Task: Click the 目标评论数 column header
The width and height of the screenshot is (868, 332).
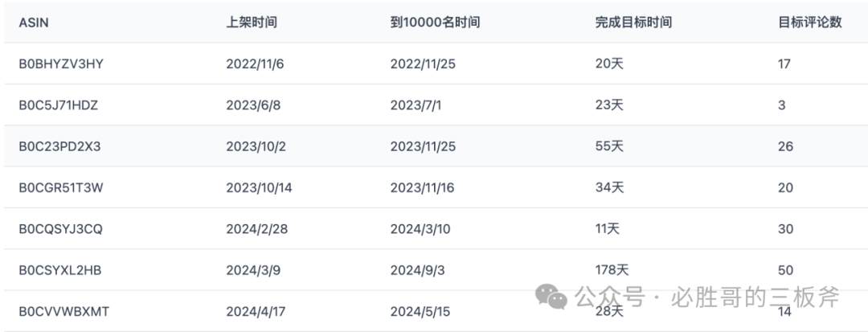Action: click(x=810, y=23)
